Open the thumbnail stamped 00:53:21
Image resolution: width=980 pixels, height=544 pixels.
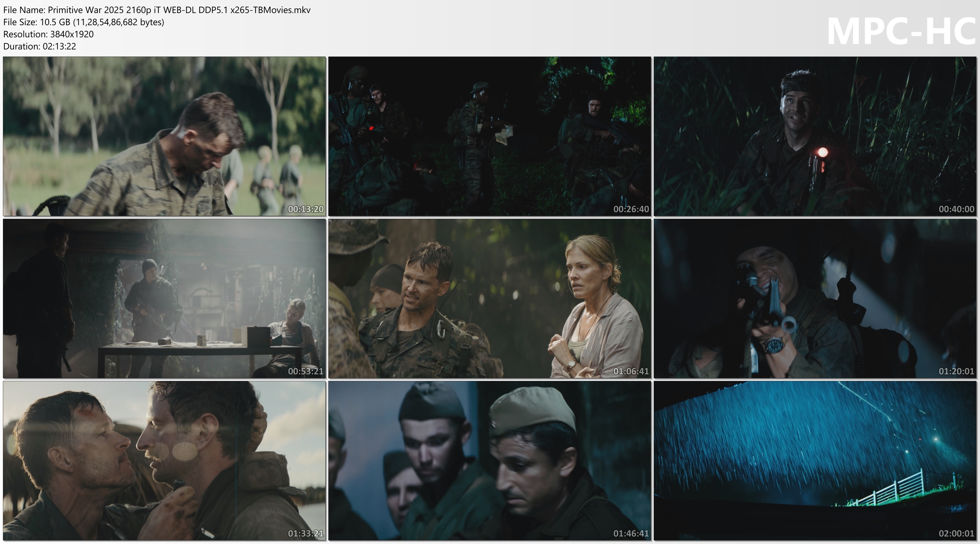164,298
